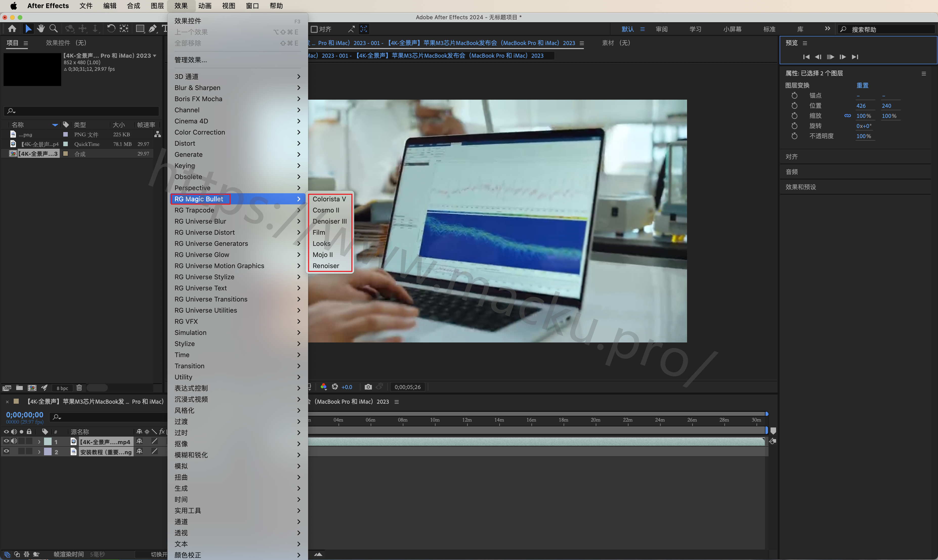Toggle opacity stopwatch in properties
938x560 pixels.
[794, 136]
